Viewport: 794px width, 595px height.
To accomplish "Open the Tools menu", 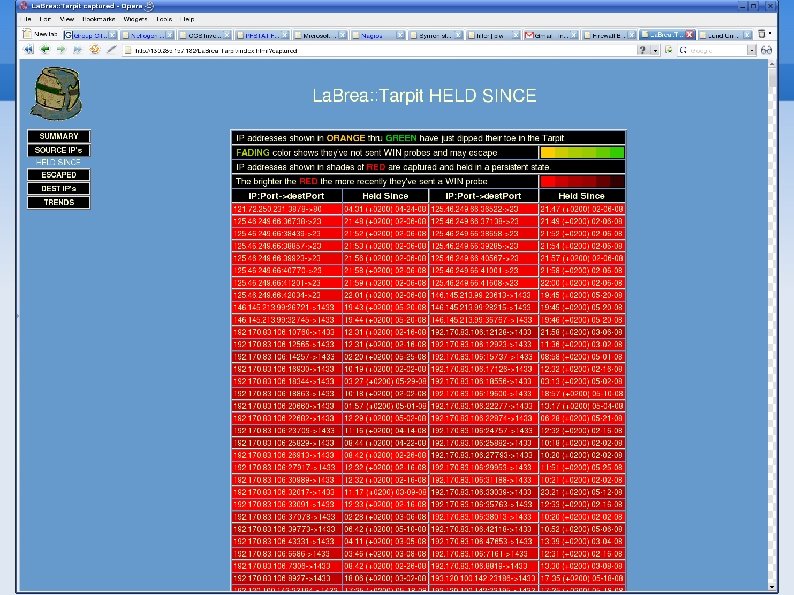I will coord(164,19).
